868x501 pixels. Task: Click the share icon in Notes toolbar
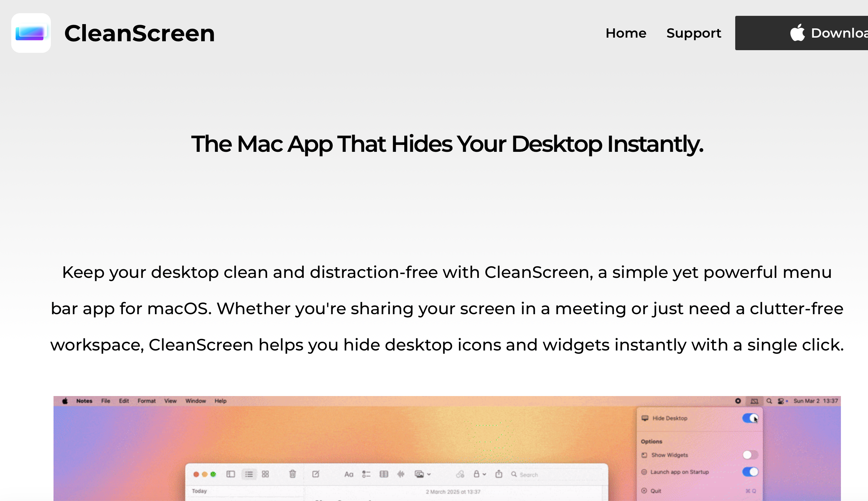coord(498,474)
